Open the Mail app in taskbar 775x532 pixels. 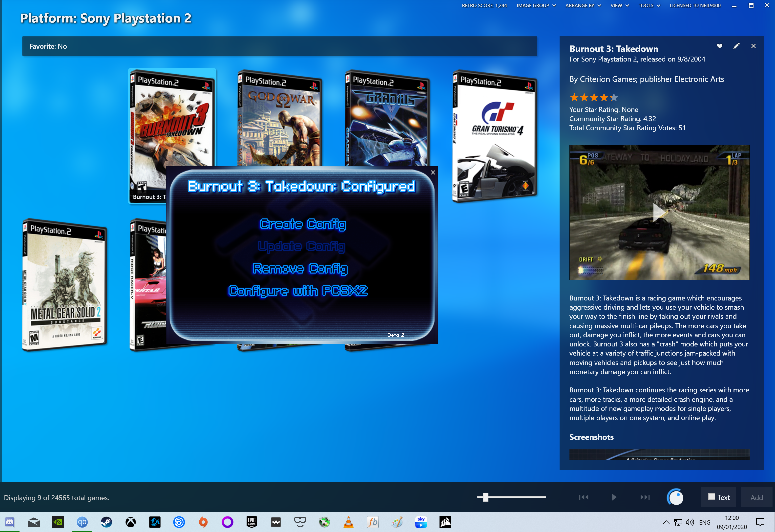pos(34,522)
